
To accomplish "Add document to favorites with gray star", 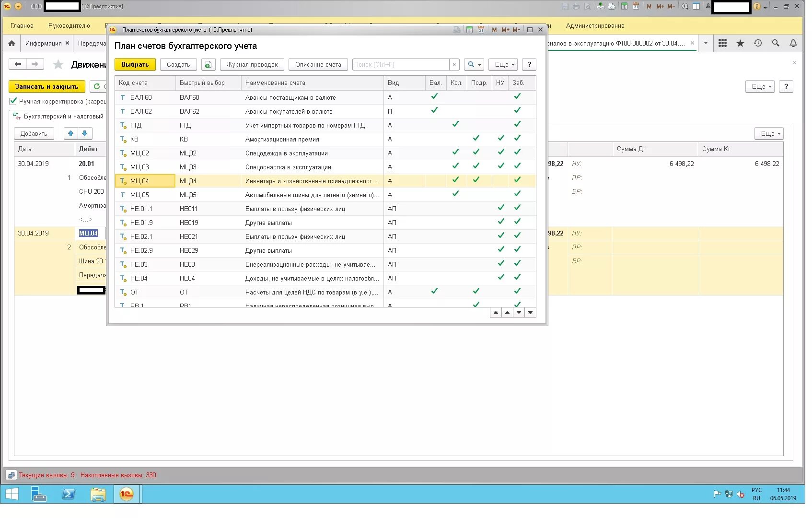I will [x=58, y=64].
